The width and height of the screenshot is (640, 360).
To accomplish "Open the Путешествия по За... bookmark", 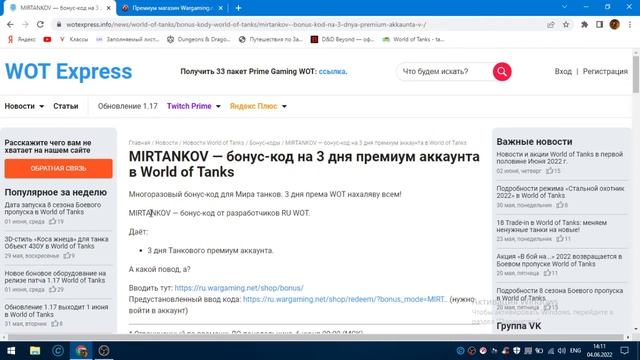I will pos(271,39).
